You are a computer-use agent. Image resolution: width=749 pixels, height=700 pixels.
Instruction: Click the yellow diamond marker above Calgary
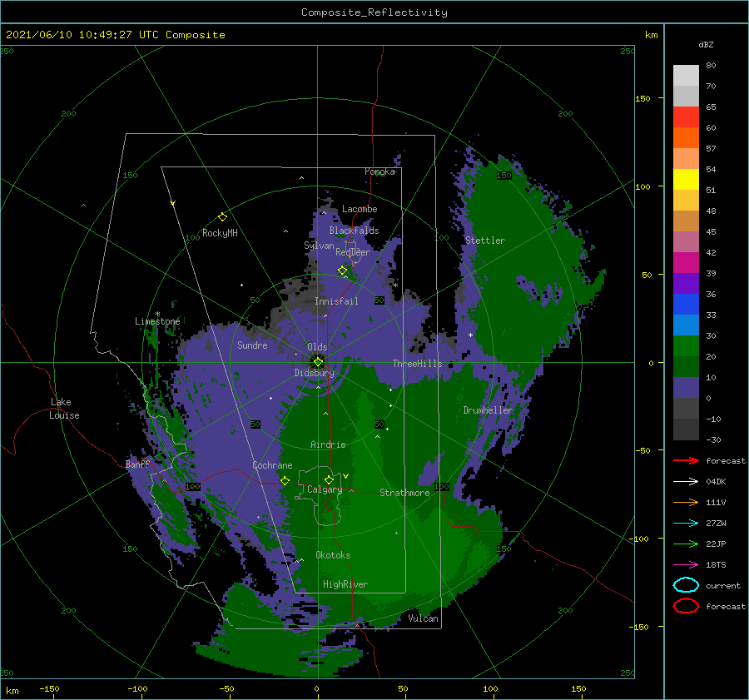pos(329,479)
